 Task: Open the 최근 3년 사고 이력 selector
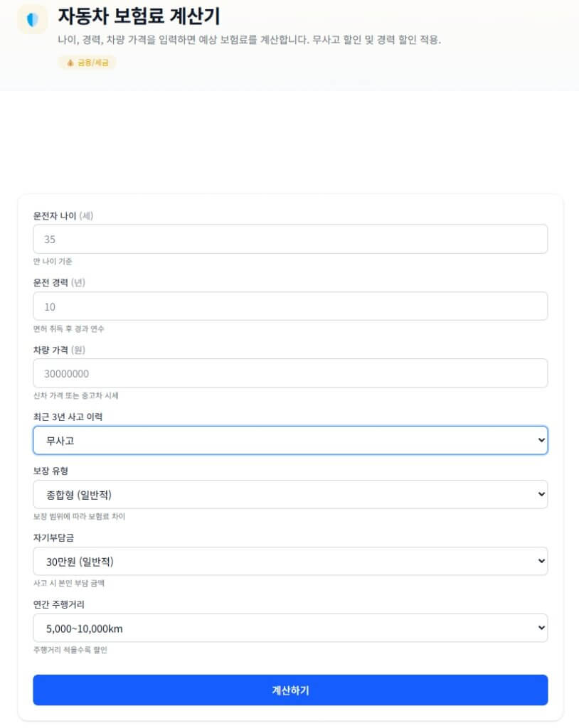289,440
